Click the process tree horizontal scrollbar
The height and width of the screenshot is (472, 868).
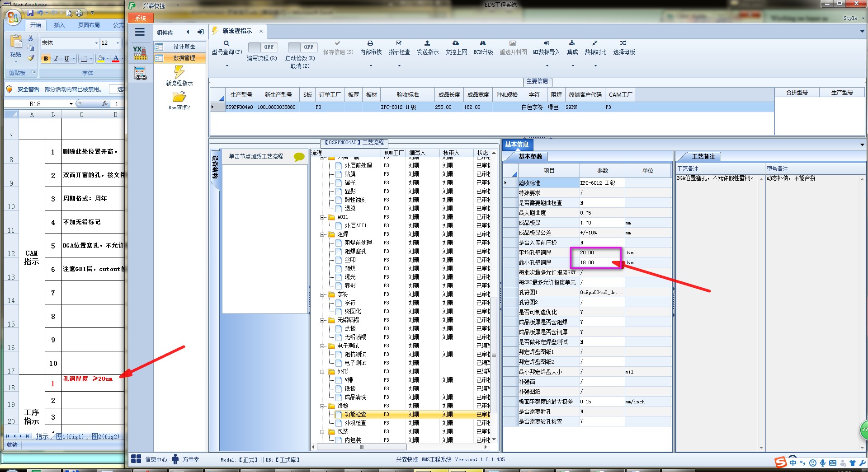coord(362,447)
